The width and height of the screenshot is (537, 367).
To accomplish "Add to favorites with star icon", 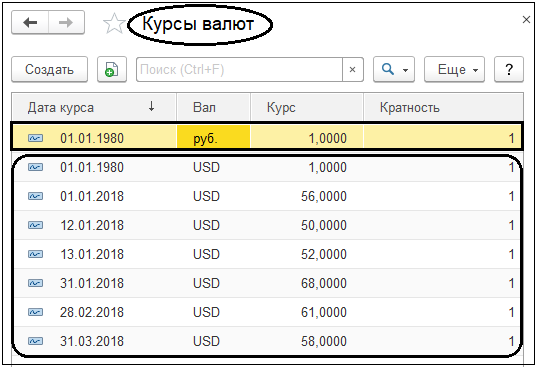I will tap(114, 24).
